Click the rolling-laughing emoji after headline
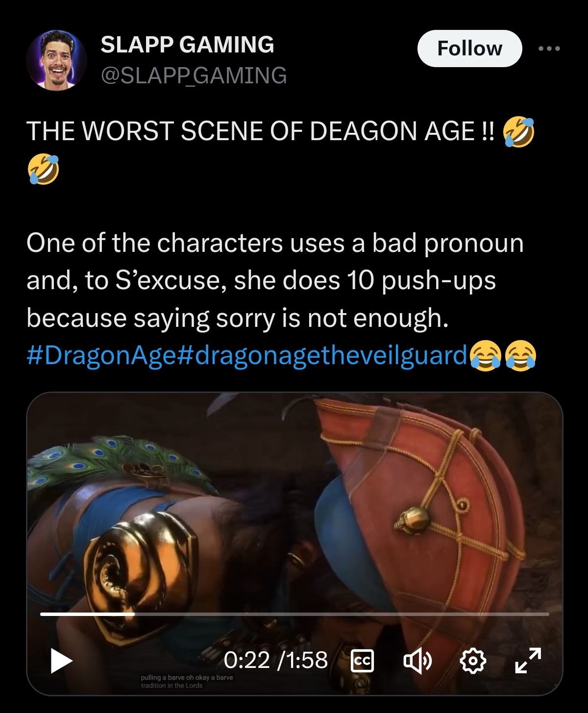 click(x=519, y=131)
